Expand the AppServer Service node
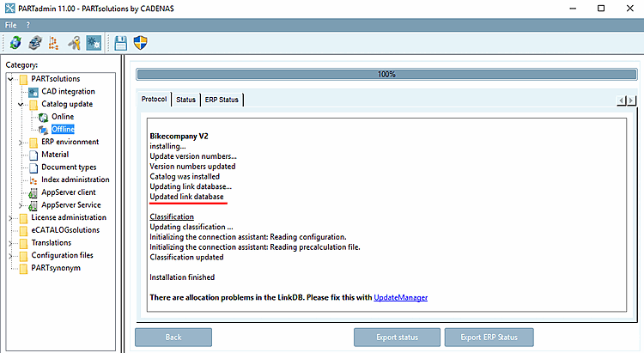 click(21, 205)
